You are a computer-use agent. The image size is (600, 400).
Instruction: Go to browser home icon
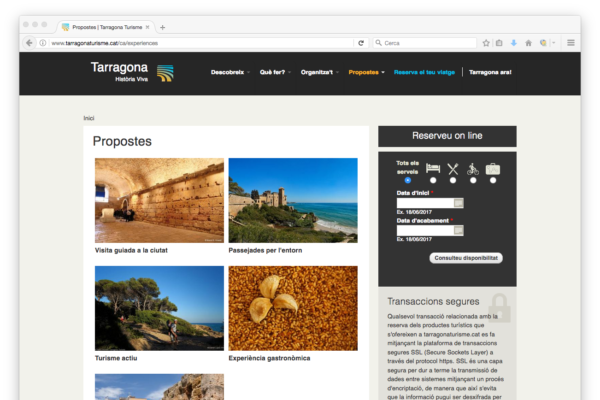point(528,43)
